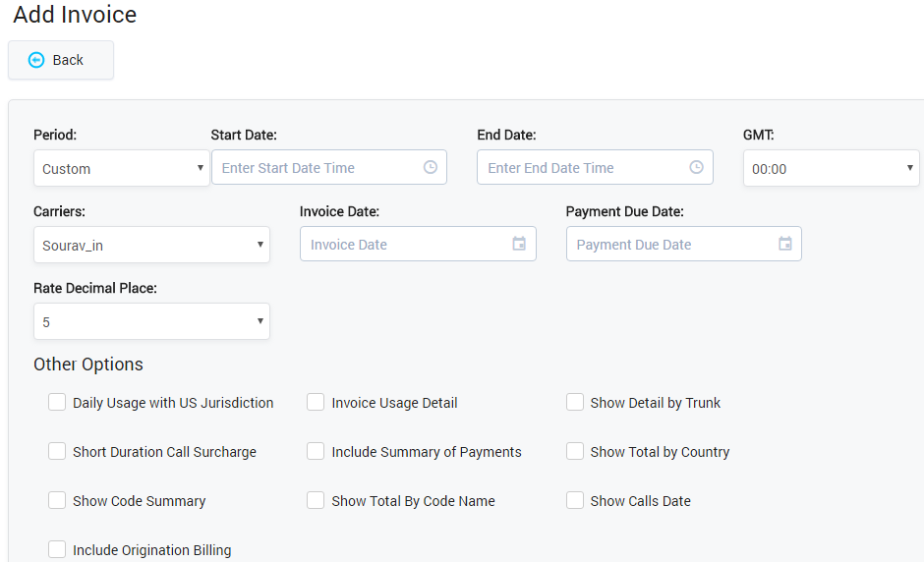Screen dimensions: 924x562
Task: Click the Rate Decimal Place: label
Action: click(95, 288)
